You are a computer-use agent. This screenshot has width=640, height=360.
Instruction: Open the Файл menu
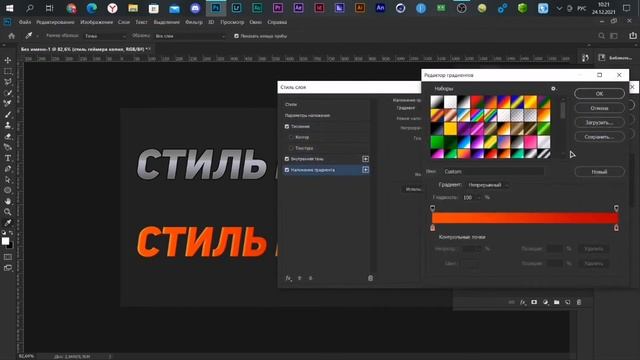tap(24, 22)
